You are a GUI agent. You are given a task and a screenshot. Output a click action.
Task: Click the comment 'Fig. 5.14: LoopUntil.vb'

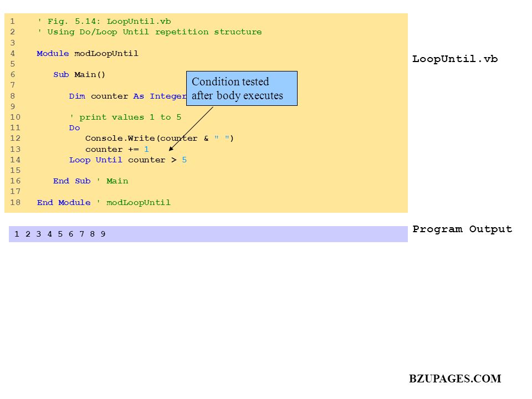[x=105, y=22]
